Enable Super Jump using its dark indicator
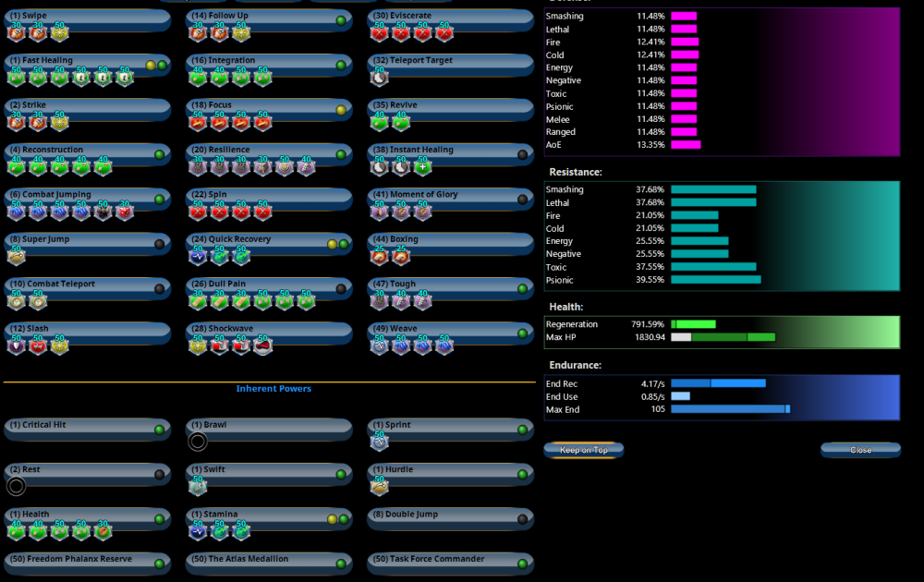Screen dimensions: 924x582 [160, 245]
